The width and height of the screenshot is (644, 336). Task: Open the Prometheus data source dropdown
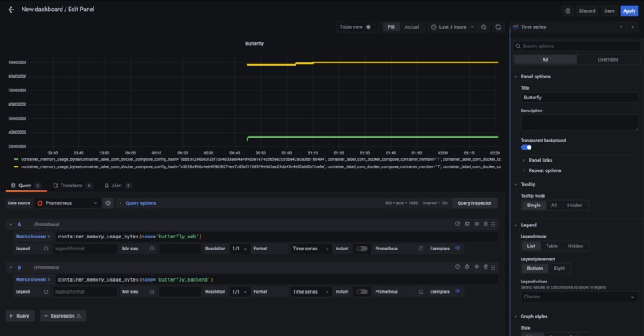pyautogui.click(x=68, y=203)
